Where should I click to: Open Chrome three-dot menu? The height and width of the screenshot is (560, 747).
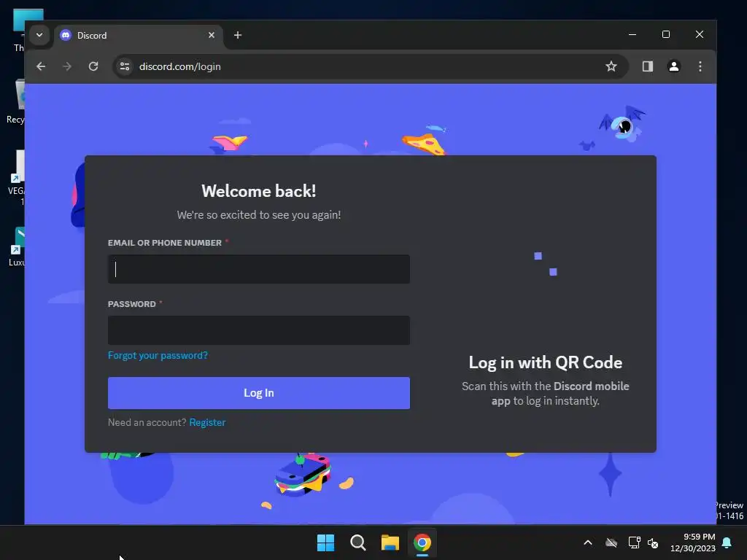click(x=700, y=66)
